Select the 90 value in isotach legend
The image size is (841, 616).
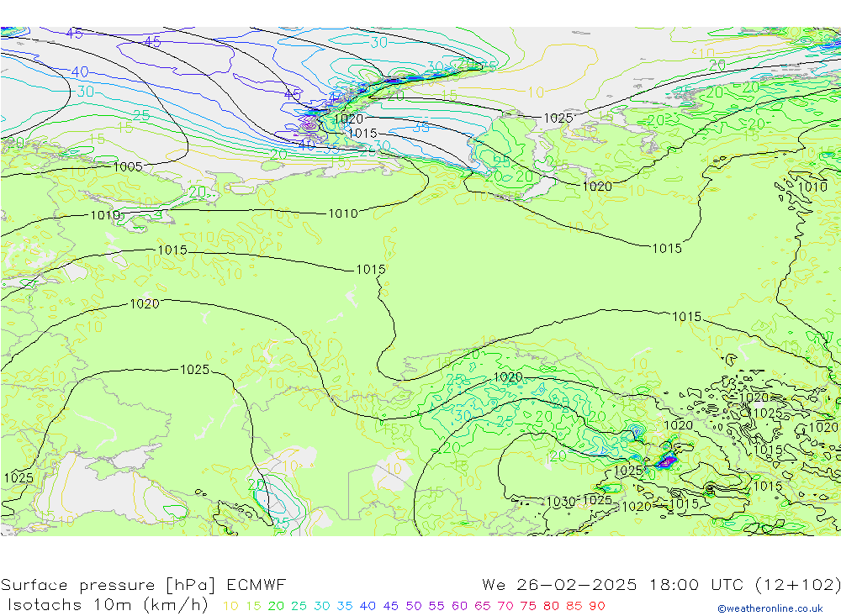click(x=597, y=606)
